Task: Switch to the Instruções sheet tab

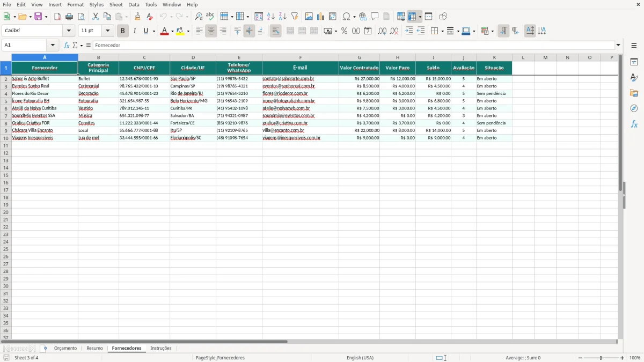Action: [x=161, y=349]
